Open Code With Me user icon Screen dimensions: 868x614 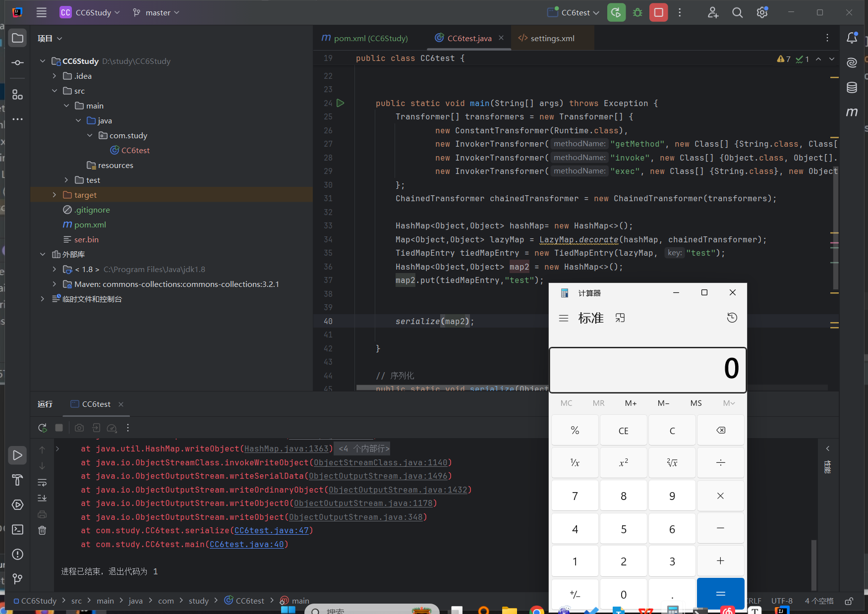tap(713, 12)
